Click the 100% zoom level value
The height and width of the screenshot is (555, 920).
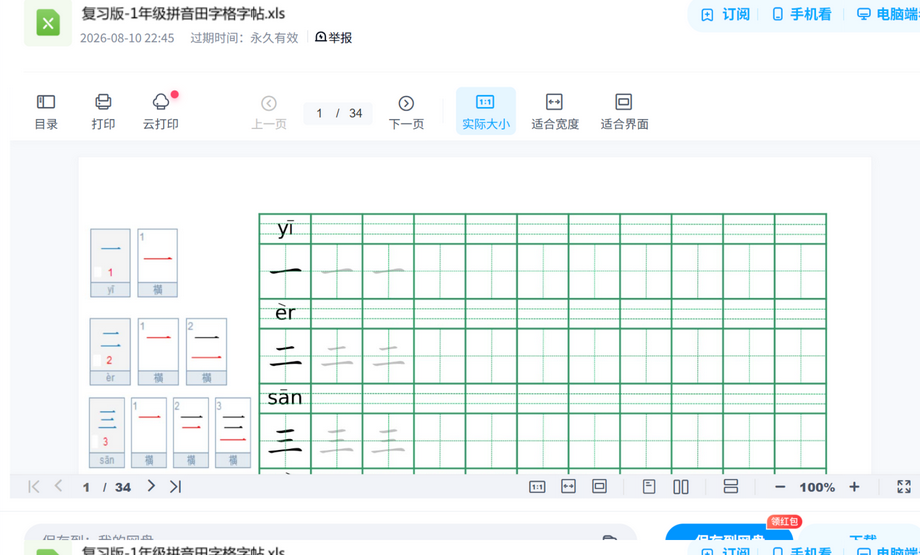coord(817,488)
